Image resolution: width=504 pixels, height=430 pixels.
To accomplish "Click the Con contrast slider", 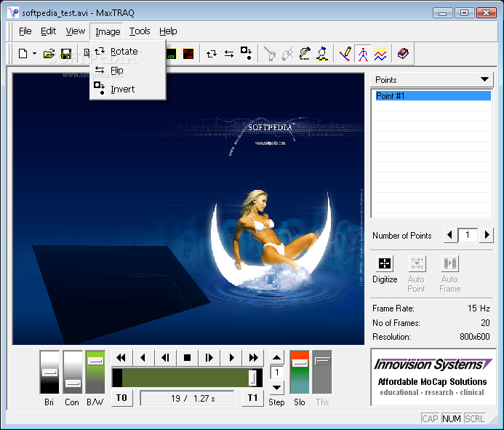I will pos(73,372).
